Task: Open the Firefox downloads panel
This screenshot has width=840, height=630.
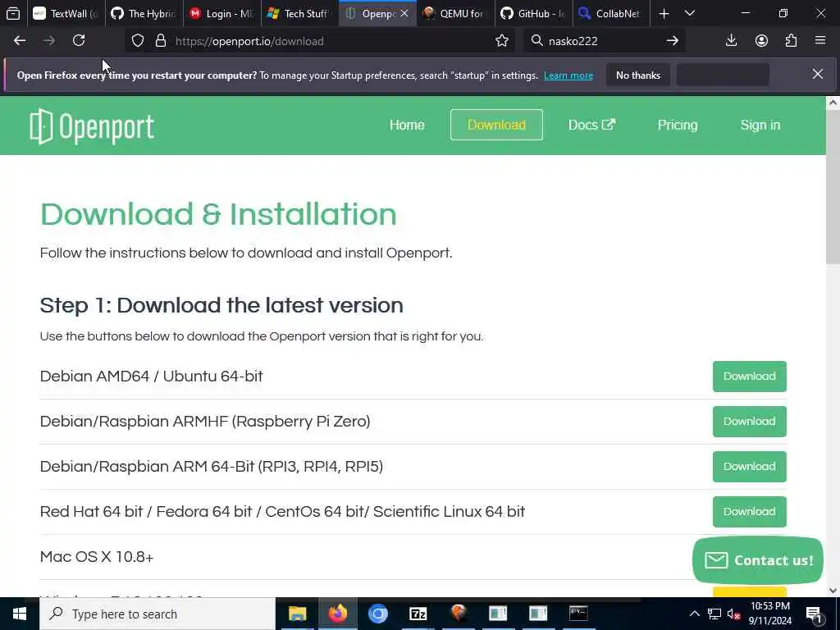Action: pyautogui.click(x=731, y=41)
